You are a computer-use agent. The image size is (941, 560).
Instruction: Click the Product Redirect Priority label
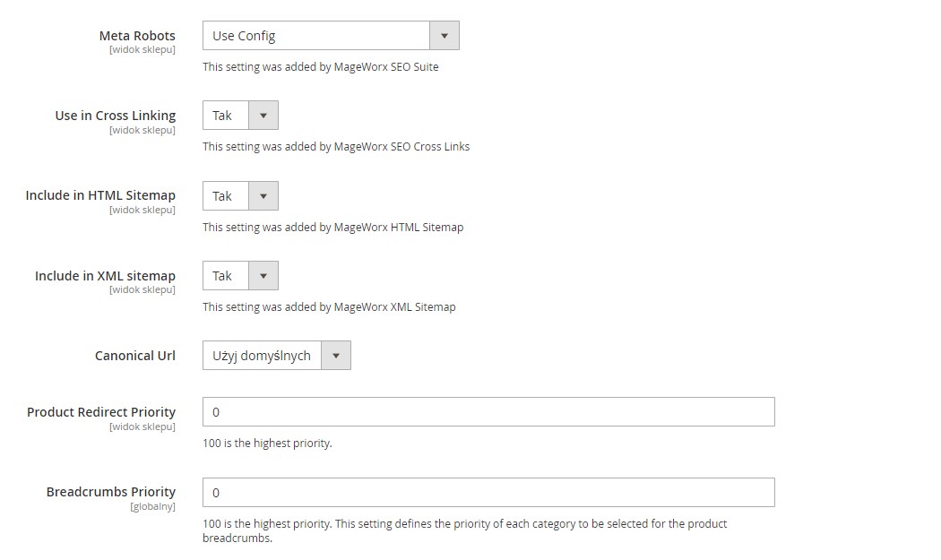click(101, 412)
